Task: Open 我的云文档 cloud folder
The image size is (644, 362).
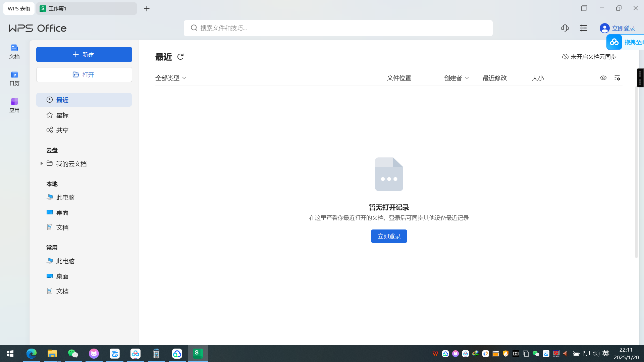Action: 71,164
